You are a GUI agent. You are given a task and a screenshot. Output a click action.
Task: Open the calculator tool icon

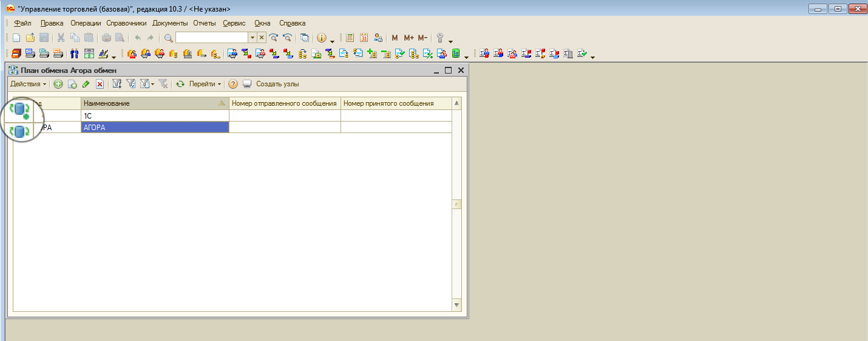tap(350, 38)
